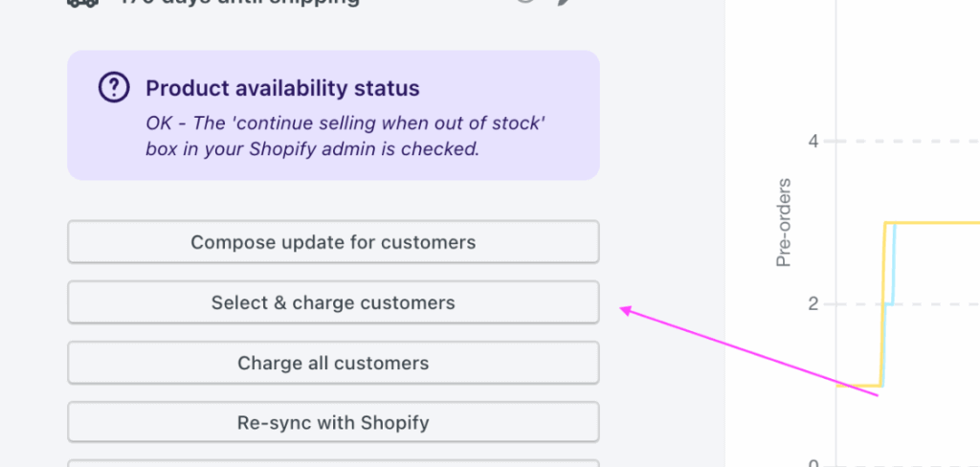Click the Product availability status heading
Viewport: 980px width, 467px height.
282,89
